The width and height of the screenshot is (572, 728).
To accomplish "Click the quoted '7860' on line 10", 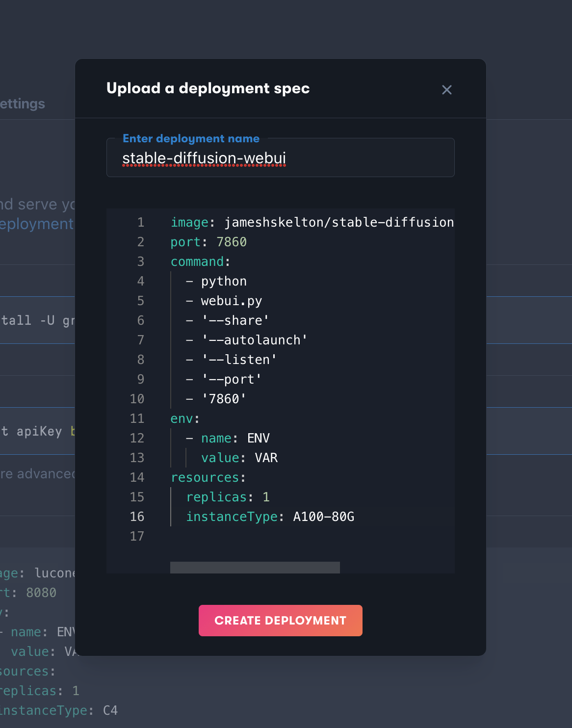I will (224, 399).
